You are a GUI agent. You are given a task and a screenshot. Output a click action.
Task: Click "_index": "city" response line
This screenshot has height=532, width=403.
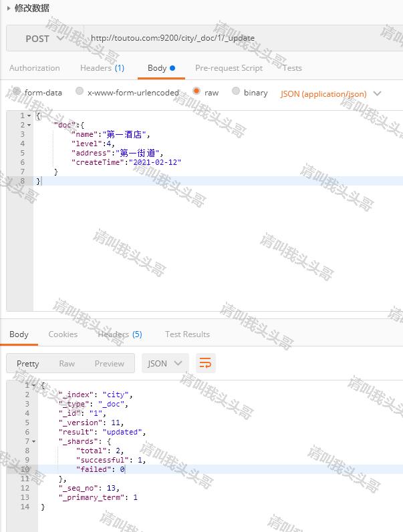[x=96, y=394]
